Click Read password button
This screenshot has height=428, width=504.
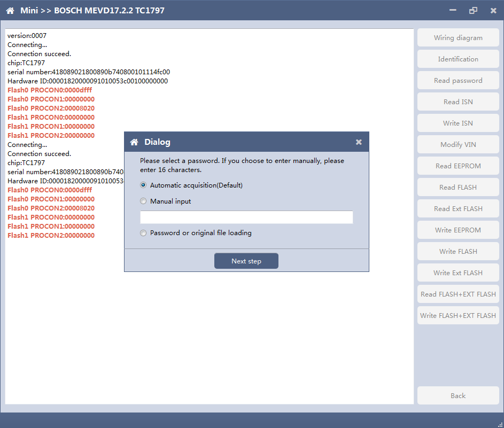[x=458, y=80]
